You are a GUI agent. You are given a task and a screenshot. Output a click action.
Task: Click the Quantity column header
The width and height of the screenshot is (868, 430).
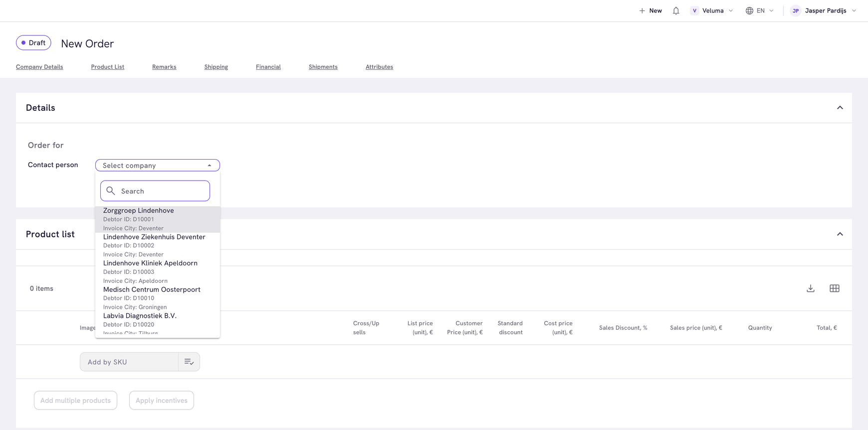(760, 328)
